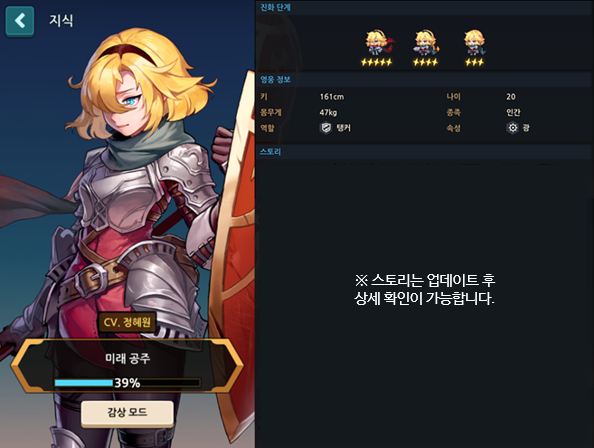
Task: Click the CV. 정혜원 voice actor badge
Action: click(x=127, y=322)
